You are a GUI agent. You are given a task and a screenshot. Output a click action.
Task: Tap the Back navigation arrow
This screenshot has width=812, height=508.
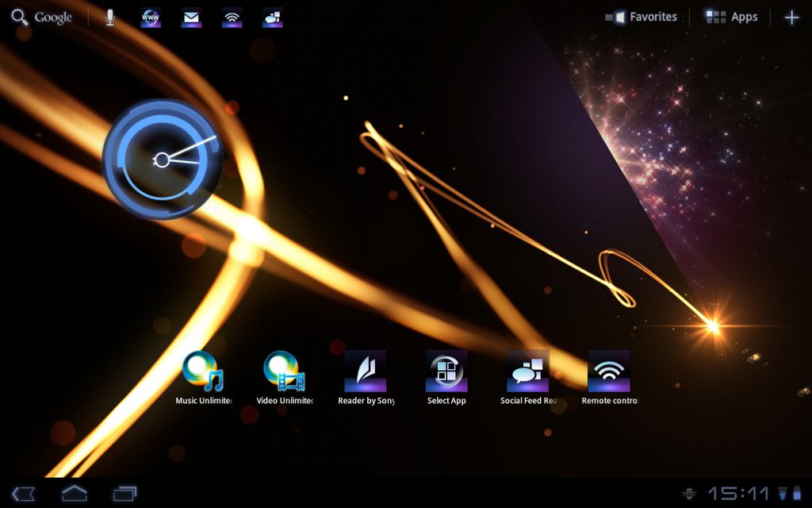pyautogui.click(x=23, y=493)
